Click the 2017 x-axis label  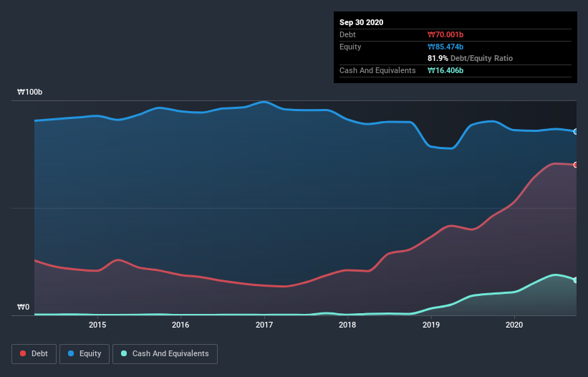click(264, 325)
